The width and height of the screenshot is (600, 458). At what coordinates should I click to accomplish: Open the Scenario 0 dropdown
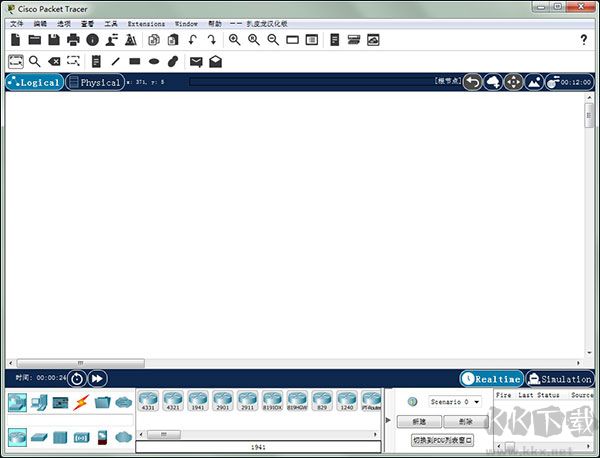[x=455, y=402]
